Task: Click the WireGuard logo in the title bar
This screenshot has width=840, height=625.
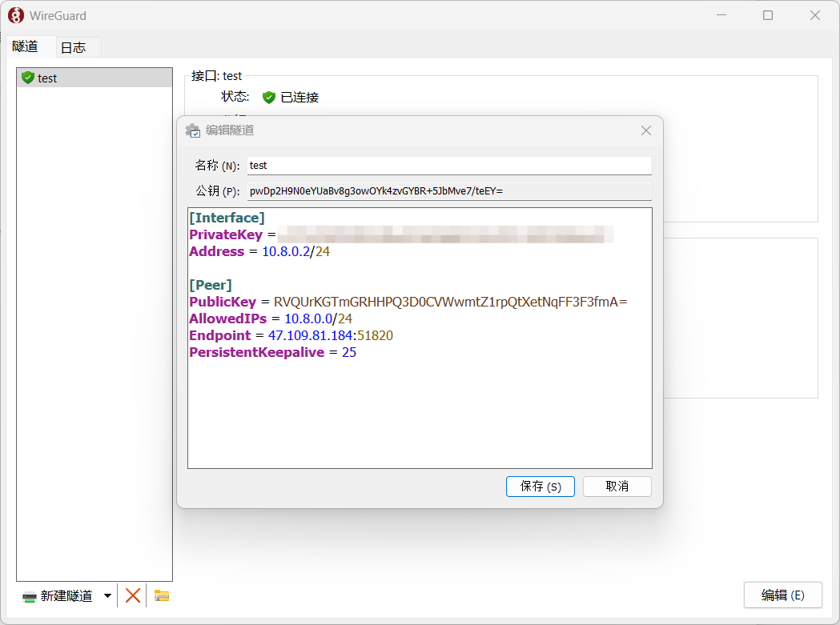Action: point(16,15)
